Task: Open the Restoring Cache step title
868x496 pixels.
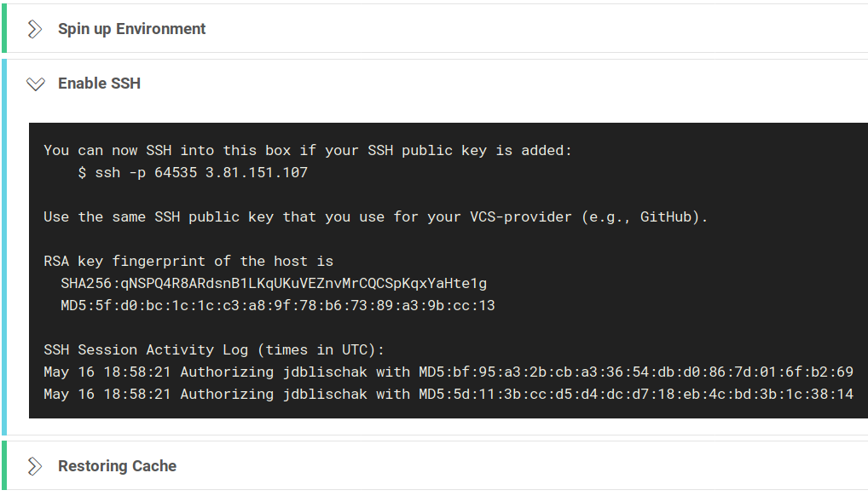Action: [x=118, y=466]
